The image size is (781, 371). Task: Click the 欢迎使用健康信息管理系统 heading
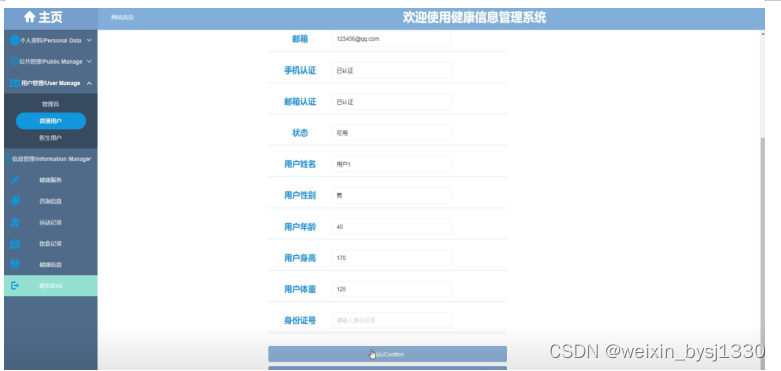click(474, 17)
